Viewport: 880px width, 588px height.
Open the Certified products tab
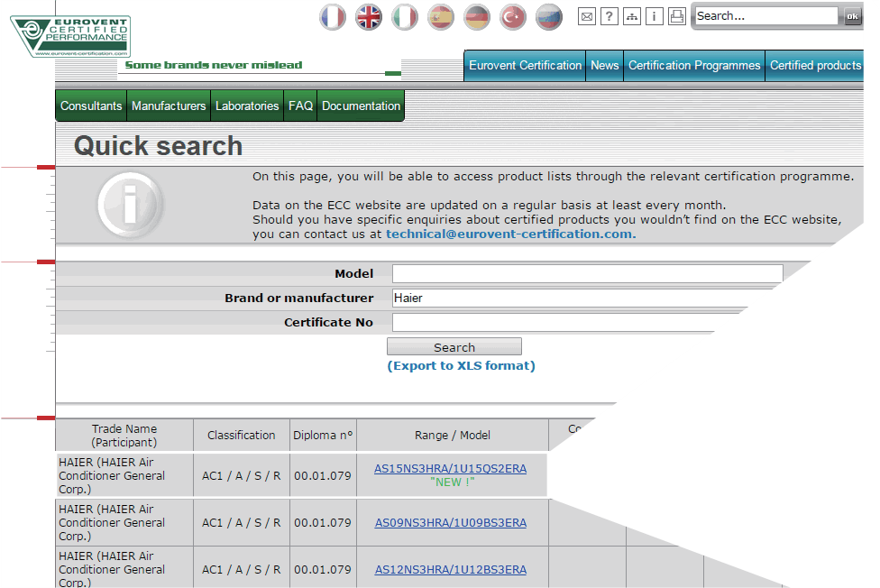[815, 66]
